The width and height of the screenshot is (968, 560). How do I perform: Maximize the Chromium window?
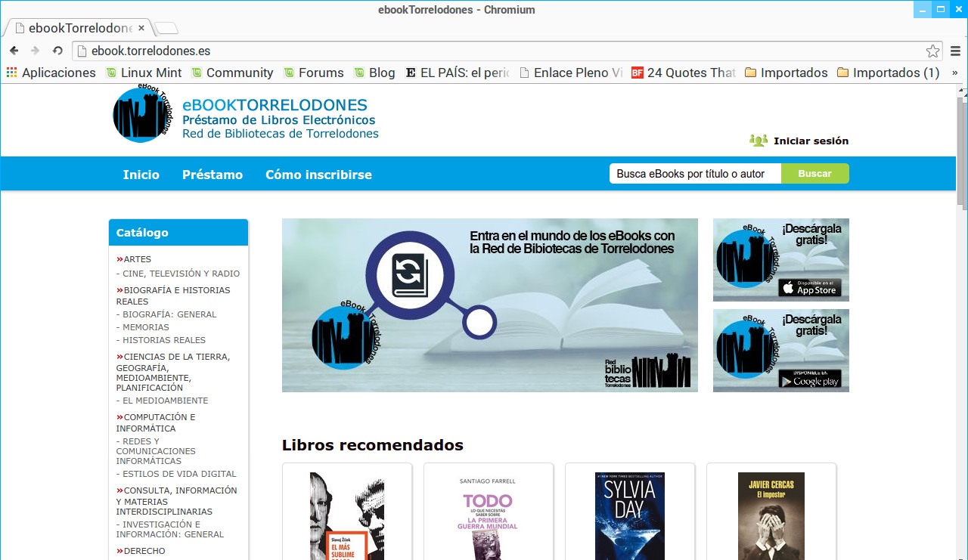pyautogui.click(x=941, y=9)
